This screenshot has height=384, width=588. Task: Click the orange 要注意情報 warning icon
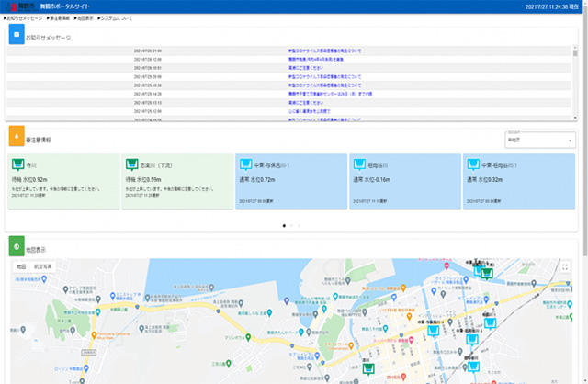coord(17,137)
